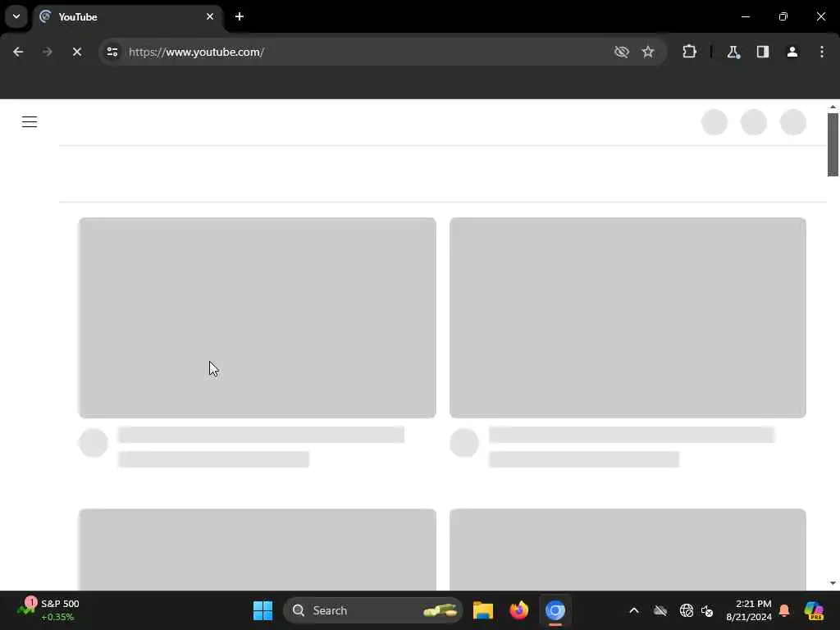Image resolution: width=840 pixels, height=630 pixels.
Task: Stop loading the page
Action: [76, 52]
